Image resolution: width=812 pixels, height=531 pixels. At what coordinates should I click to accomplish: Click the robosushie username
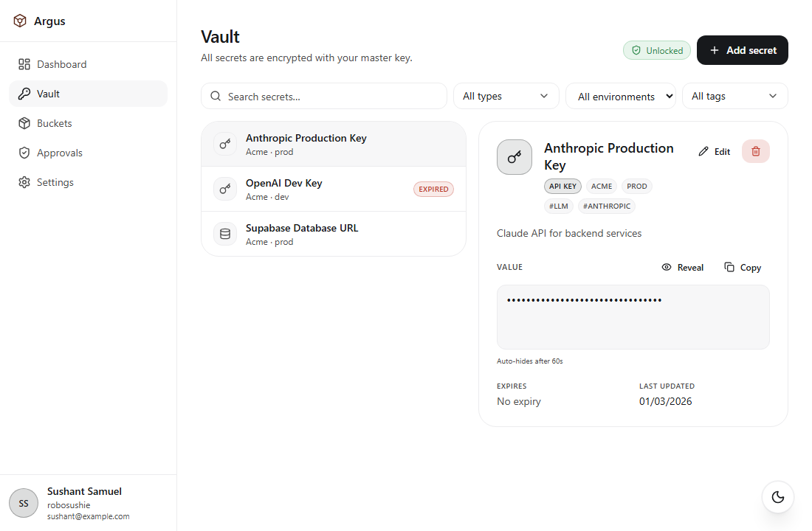pyautogui.click(x=69, y=505)
